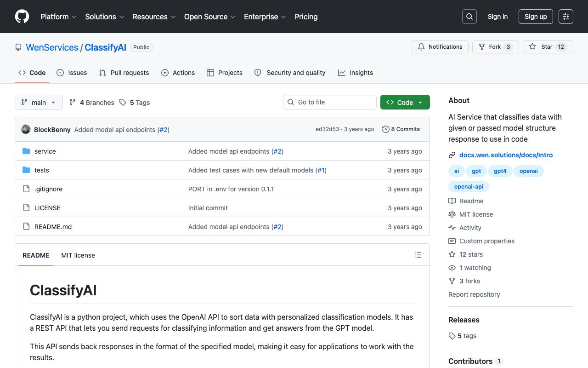
Task: Click the openai topic tag
Action: pyautogui.click(x=529, y=171)
